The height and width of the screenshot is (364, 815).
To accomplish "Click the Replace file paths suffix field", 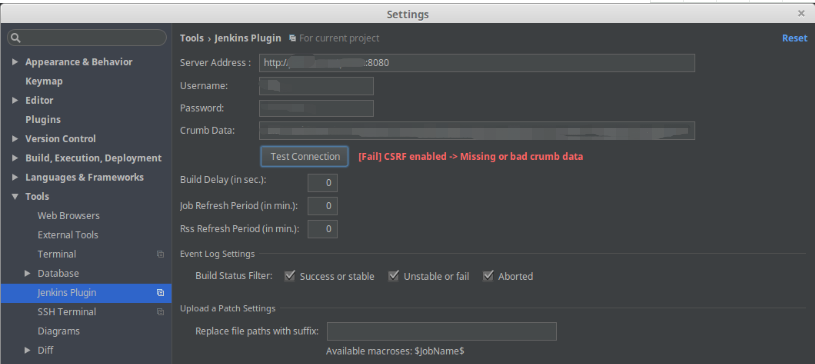I will (x=441, y=331).
